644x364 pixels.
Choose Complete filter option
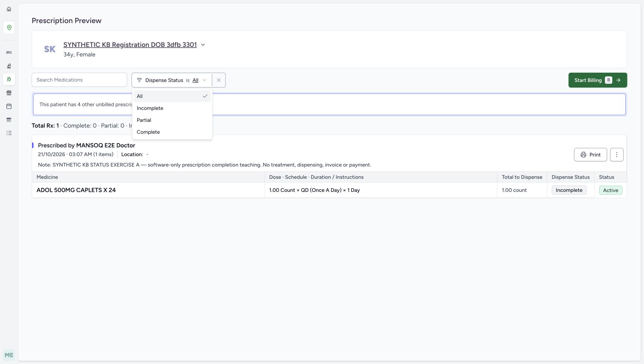pyautogui.click(x=172, y=132)
